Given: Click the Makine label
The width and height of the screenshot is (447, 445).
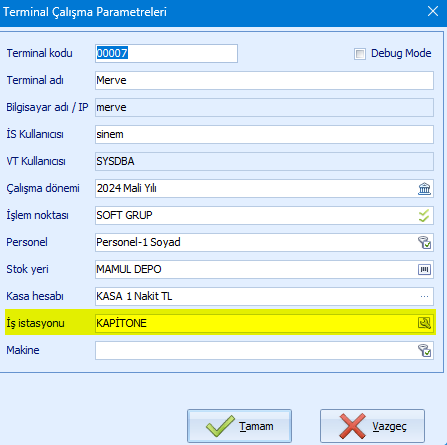Looking at the screenshot, I should pyautogui.click(x=23, y=350).
